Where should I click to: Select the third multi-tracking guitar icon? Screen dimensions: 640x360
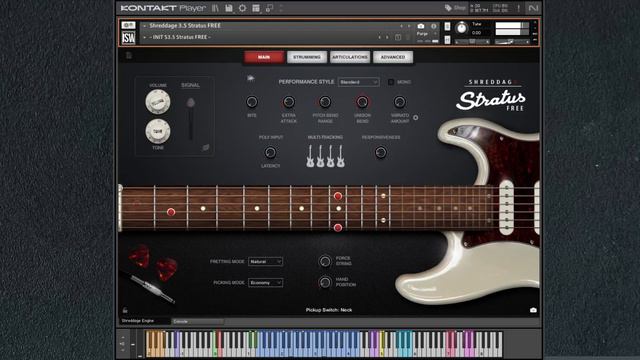(331, 156)
